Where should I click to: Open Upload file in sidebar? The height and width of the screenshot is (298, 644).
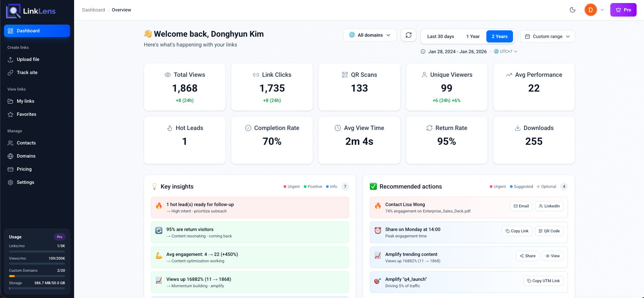click(37, 59)
